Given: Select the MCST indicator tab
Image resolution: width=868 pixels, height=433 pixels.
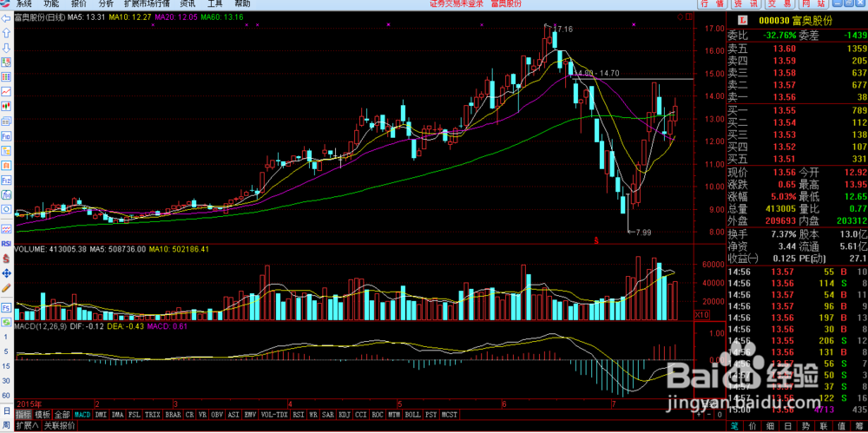Looking at the screenshot, I should tap(449, 414).
